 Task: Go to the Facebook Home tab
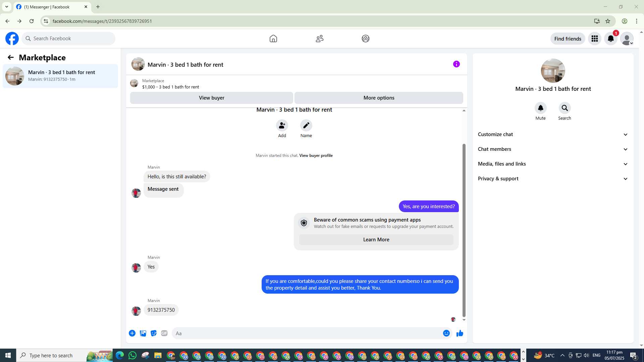click(x=273, y=39)
